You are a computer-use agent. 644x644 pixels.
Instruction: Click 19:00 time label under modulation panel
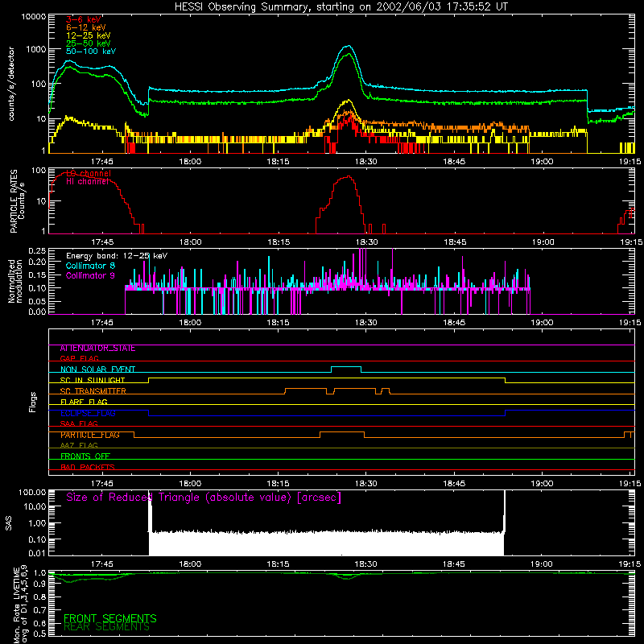click(x=542, y=323)
